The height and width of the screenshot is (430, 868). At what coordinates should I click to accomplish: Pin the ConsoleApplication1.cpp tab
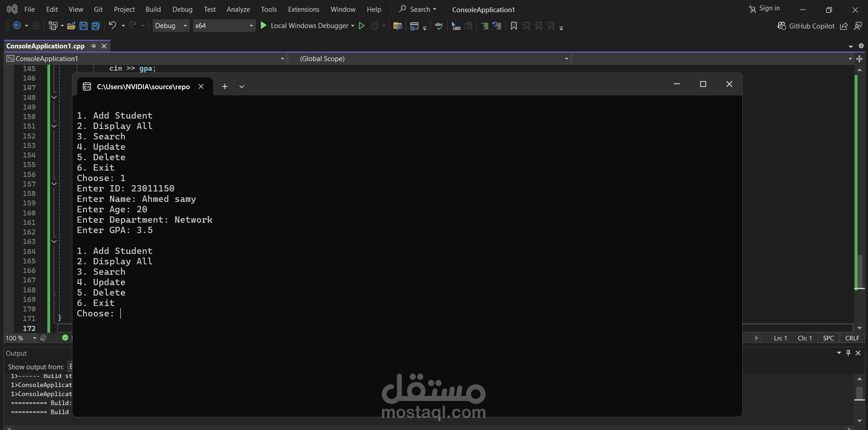pyautogui.click(x=93, y=46)
